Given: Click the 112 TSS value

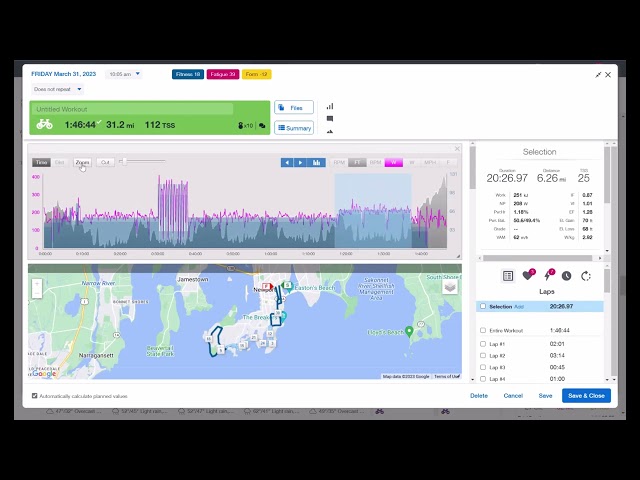Looking at the screenshot, I should [x=160, y=124].
